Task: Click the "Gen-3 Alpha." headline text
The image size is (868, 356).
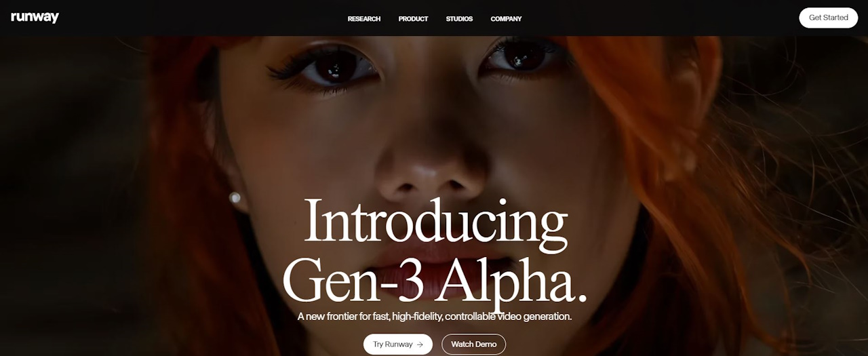Action: (x=435, y=279)
